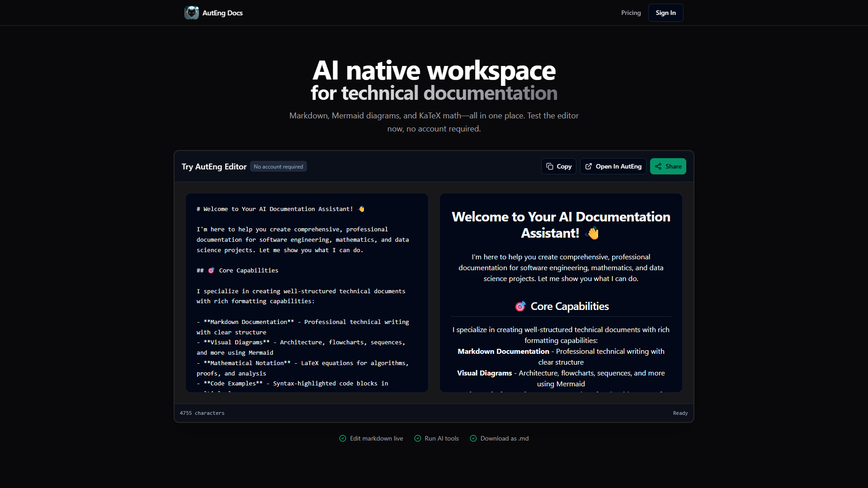Click the checkmark icon beside Download as .md
Screen dimensions: 868x488
click(x=473, y=438)
